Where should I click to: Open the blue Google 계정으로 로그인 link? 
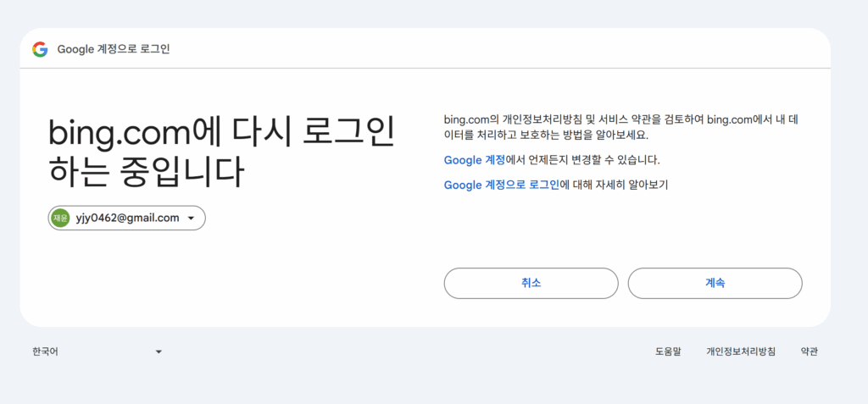point(502,185)
